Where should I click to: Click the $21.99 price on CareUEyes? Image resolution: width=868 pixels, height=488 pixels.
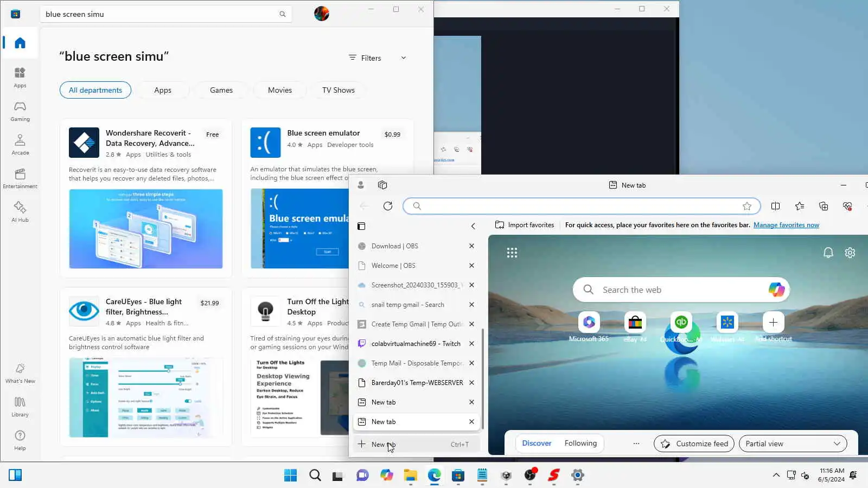coord(209,303)
